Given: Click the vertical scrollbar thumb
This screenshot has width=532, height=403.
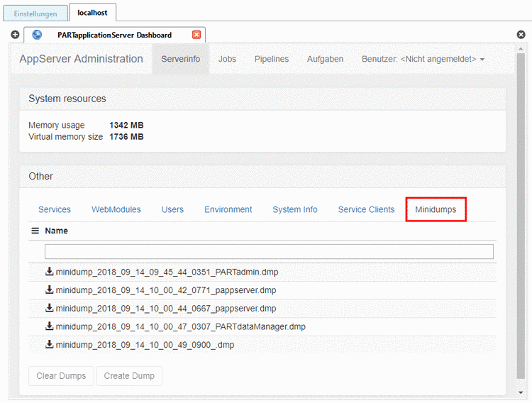Looking at the screenshot, I should point(521,216).
